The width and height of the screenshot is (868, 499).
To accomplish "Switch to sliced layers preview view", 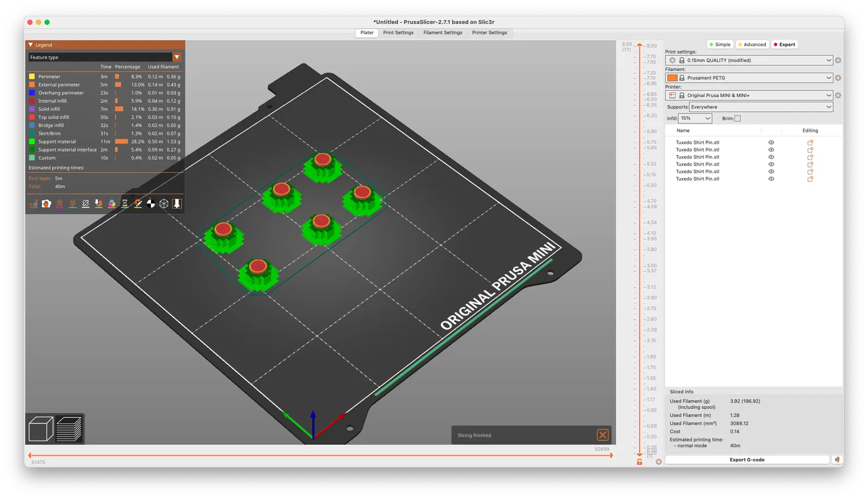I will 69,429.
